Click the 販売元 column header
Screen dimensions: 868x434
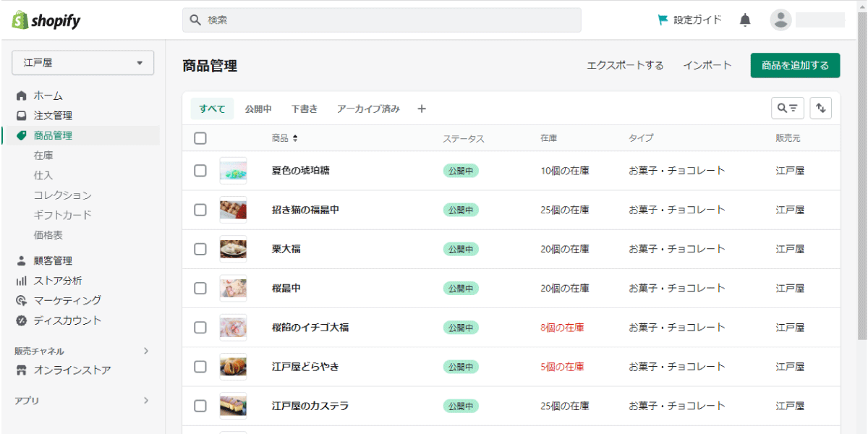click(788, 138)
